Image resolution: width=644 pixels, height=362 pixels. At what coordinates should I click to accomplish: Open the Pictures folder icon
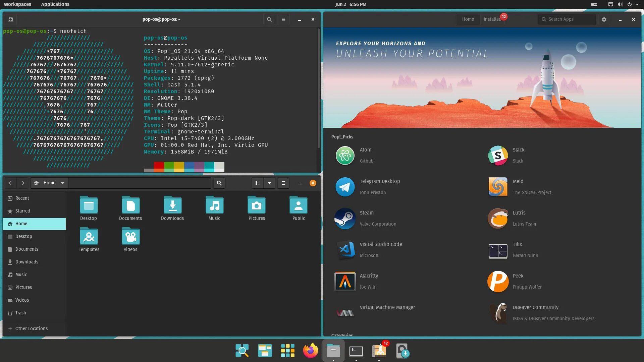pyautogui.click(x=257, y=205)
